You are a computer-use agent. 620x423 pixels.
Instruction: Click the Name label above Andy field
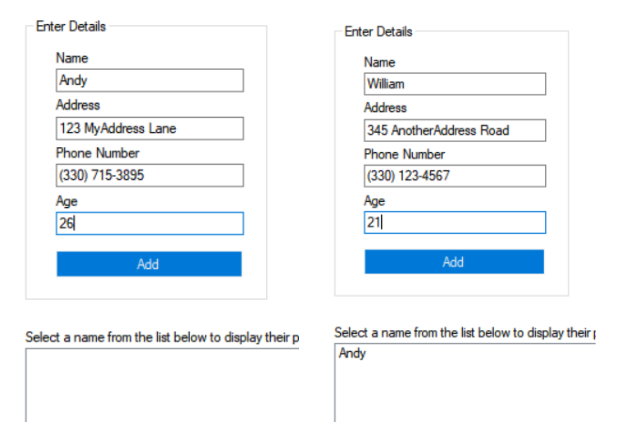(x=72, y=58)
